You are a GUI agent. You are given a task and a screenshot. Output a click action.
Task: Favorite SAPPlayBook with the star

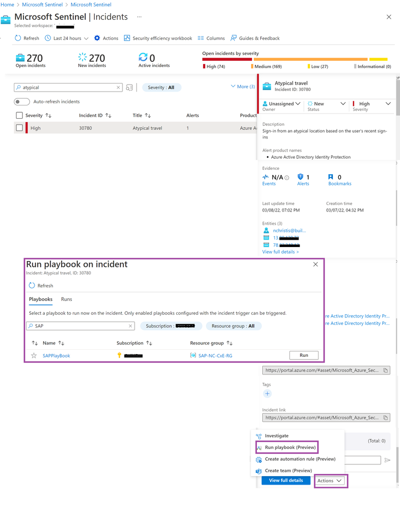[34, 356]
